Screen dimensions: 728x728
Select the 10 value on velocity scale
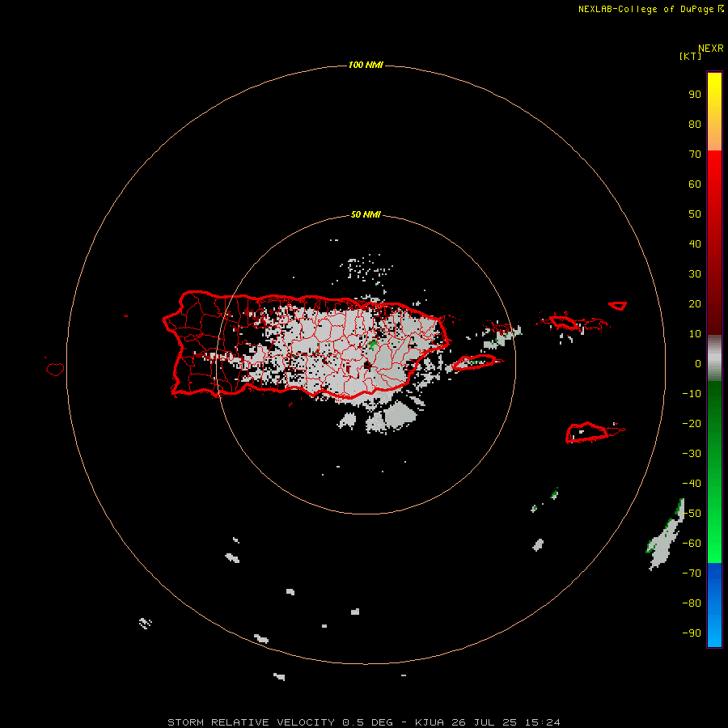pos(695,334)
